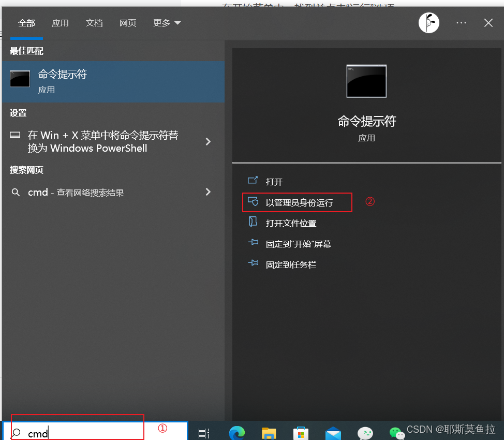Click the shield icon for run as administrator
This screenshot has height=440, width=504.
253,201
